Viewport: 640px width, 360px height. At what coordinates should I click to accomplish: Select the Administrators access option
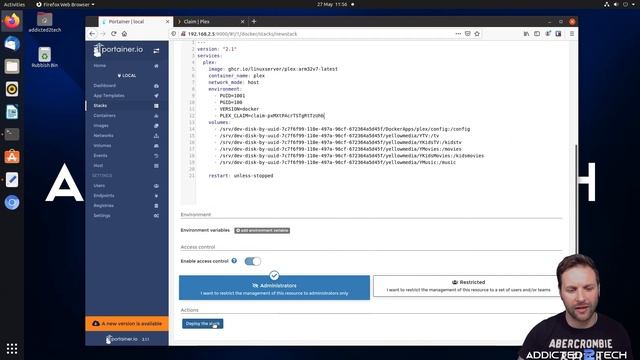274,287
